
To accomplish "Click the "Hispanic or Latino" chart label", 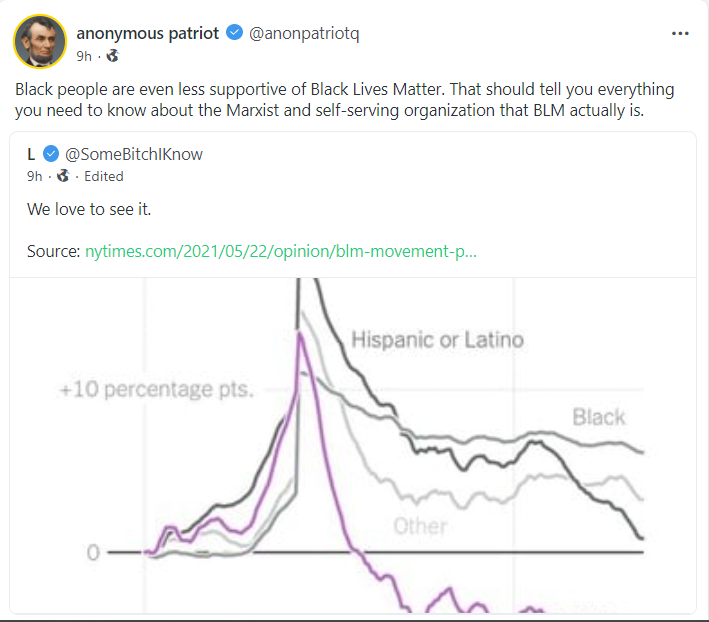I will 437,340.
